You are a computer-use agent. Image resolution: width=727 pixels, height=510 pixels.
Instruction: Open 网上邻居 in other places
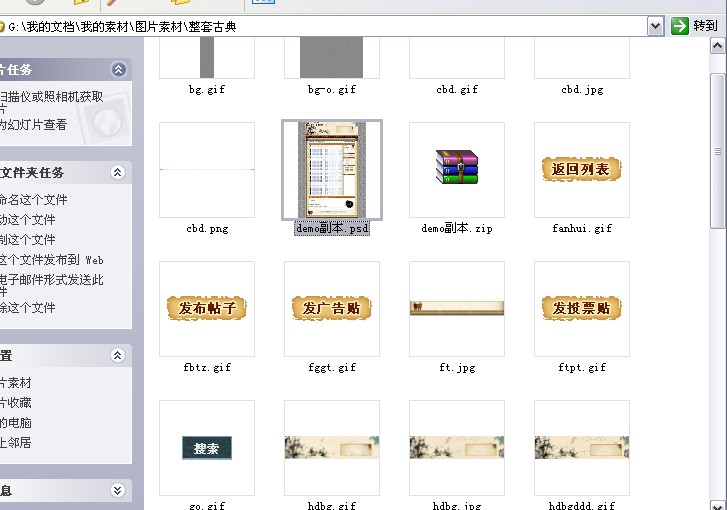[16, 443]
